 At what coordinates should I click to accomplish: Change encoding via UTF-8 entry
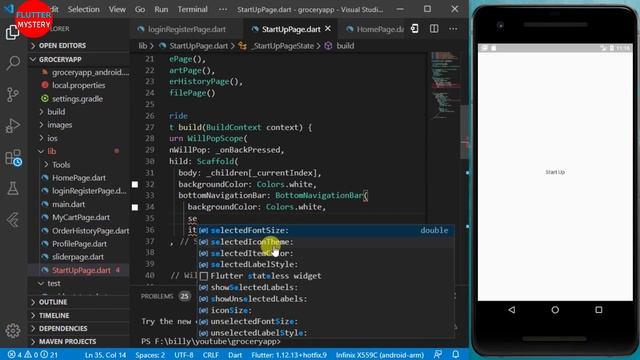[x=184, y=355]
